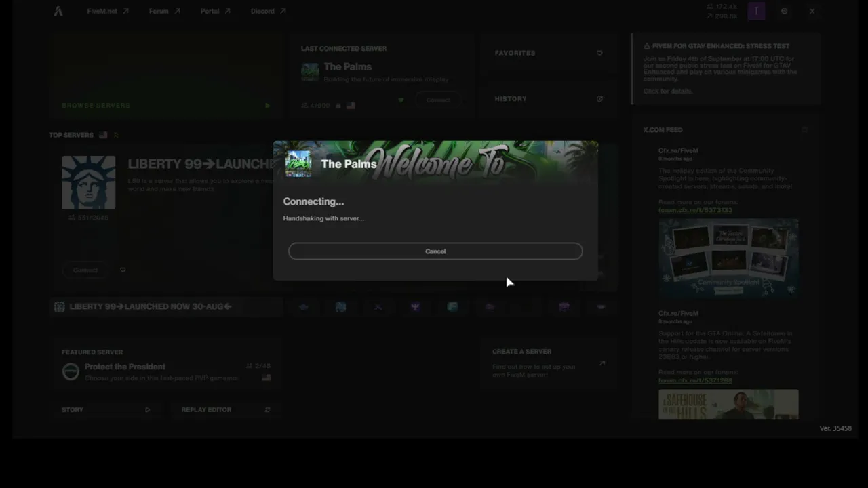This screenshot has height=488, width=868.
Task: Click The Palms server icon in connecting dialog
Action: 298,164
